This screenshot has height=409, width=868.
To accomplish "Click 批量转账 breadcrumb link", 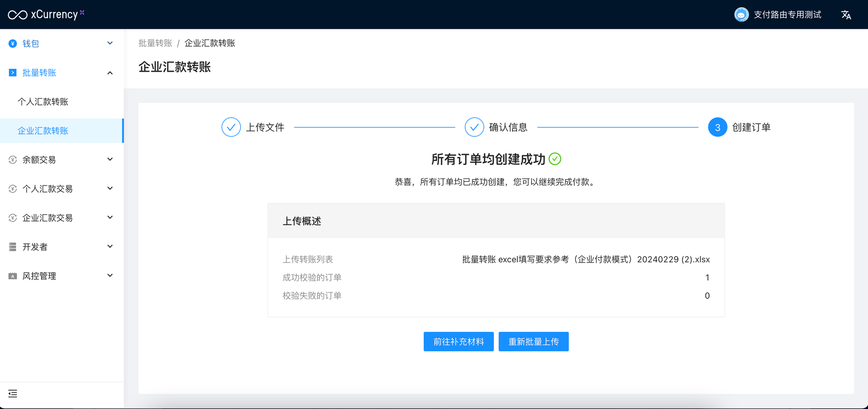I will 155,43.
